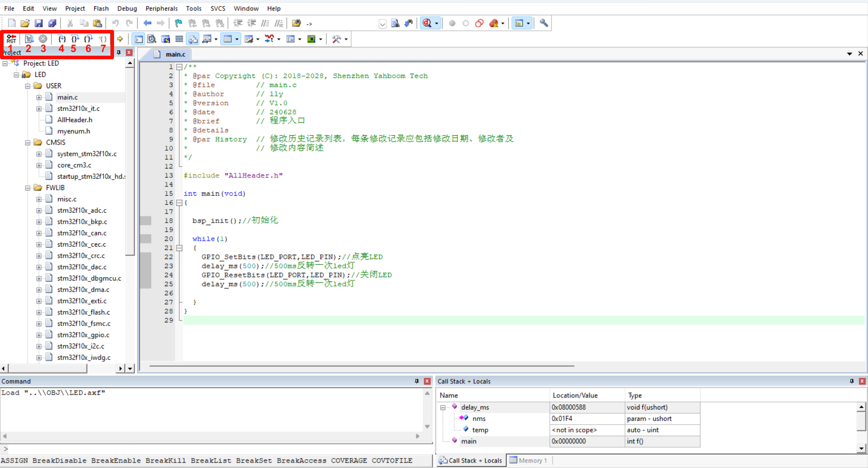Toggle the Memory window button
The width and height of the screenshot is (868, 468).
point(228,39)
